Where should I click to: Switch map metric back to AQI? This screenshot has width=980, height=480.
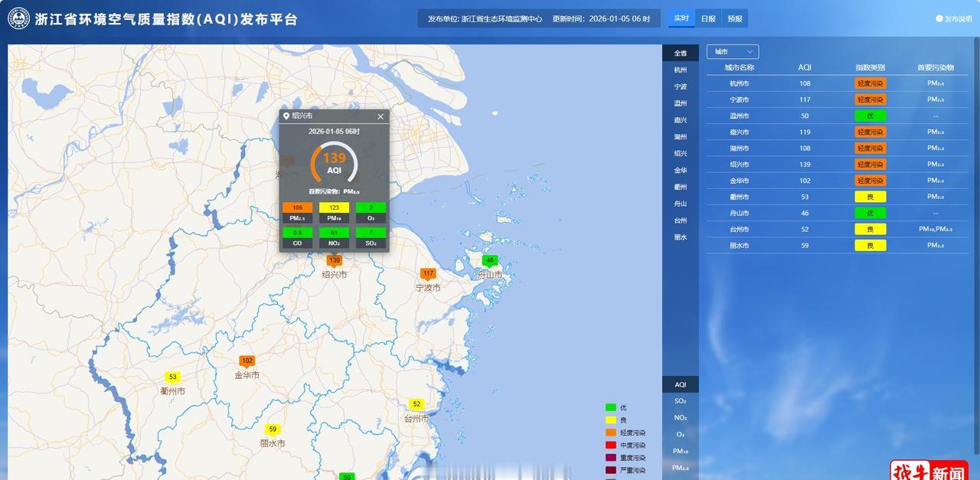(x=678, y=384)
